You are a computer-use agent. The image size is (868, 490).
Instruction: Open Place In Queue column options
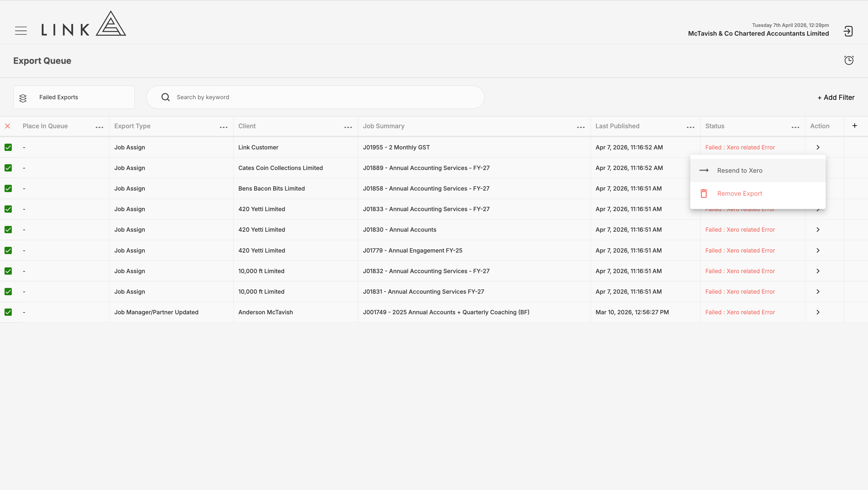tap(99, 127)
